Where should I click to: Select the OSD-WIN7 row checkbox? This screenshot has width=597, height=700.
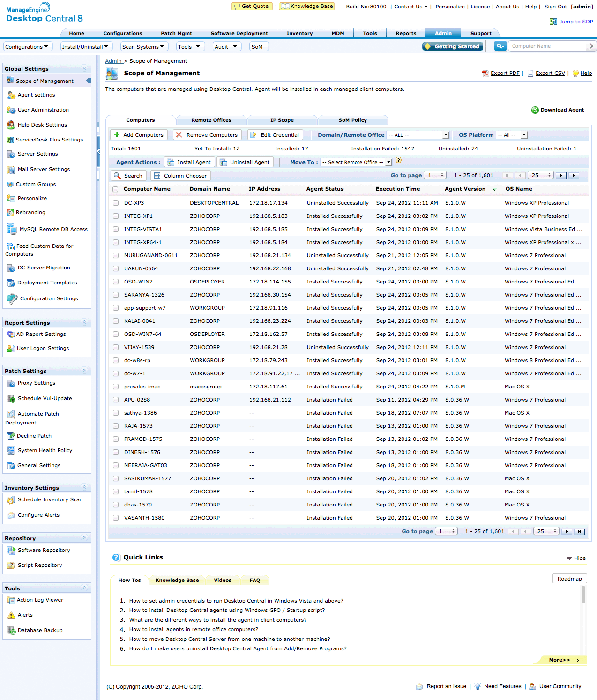(x=116, y=282)
